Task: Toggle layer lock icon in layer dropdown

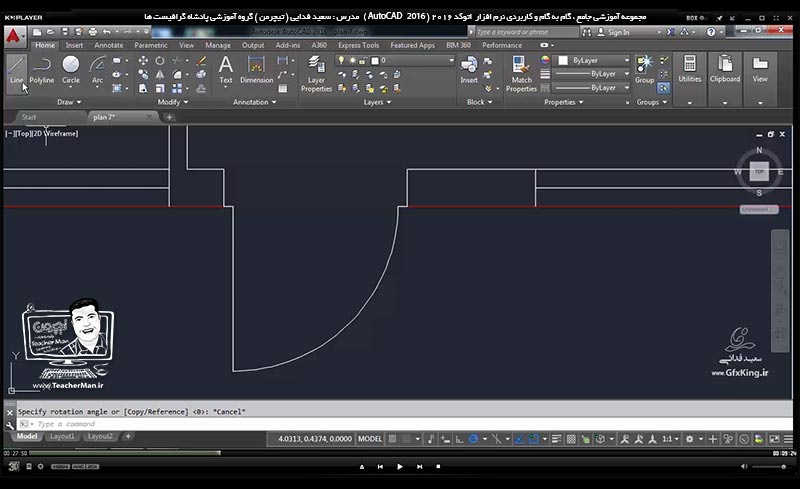Action: point(363,60)
